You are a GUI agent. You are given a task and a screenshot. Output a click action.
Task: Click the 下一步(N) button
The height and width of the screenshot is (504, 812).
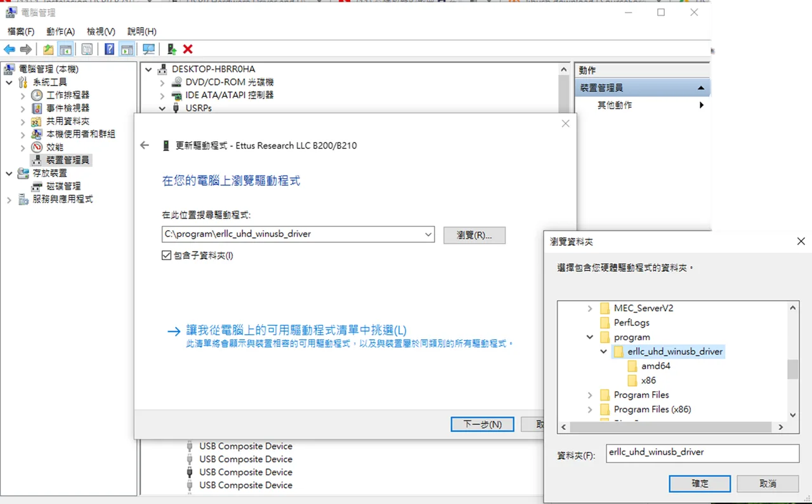click(x=482, y=424)
